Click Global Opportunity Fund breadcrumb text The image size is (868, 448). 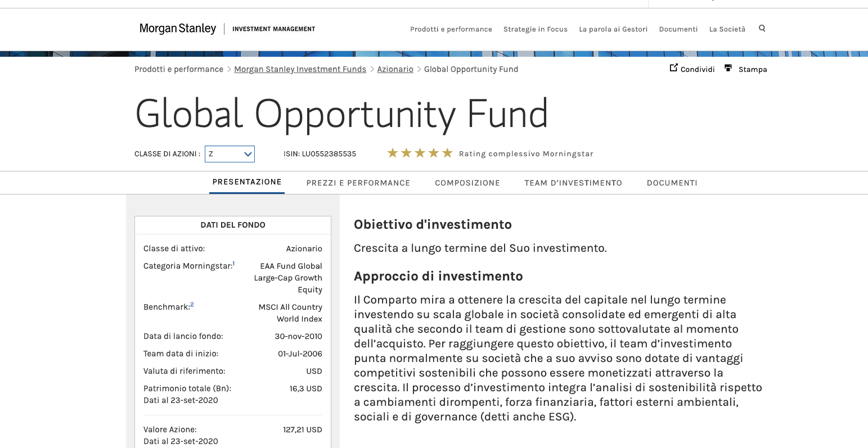point(471,69)
